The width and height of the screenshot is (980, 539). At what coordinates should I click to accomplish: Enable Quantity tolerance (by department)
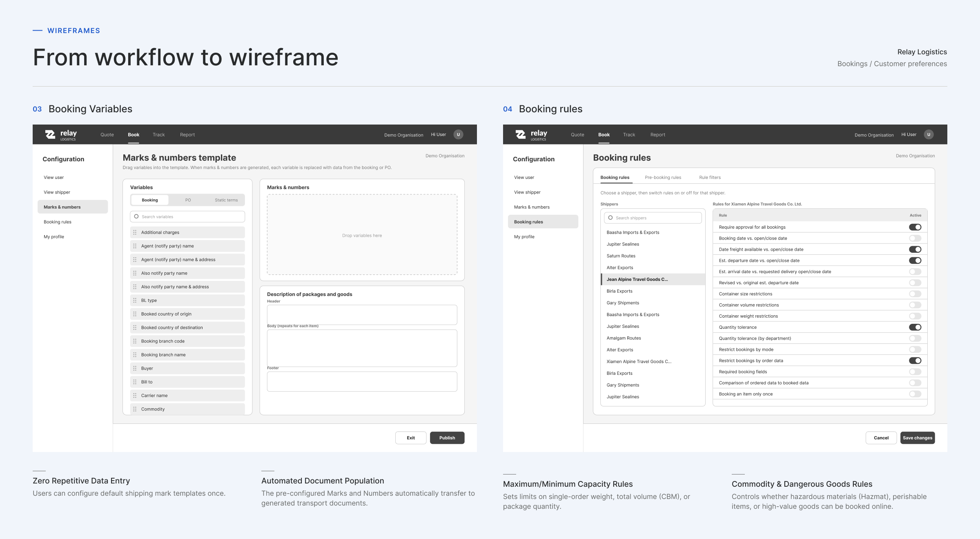pos(915,338)
